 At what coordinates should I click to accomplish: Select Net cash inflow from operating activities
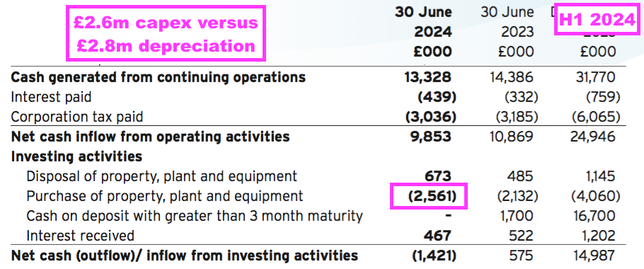pyautogui.click(x=150, y=137)
